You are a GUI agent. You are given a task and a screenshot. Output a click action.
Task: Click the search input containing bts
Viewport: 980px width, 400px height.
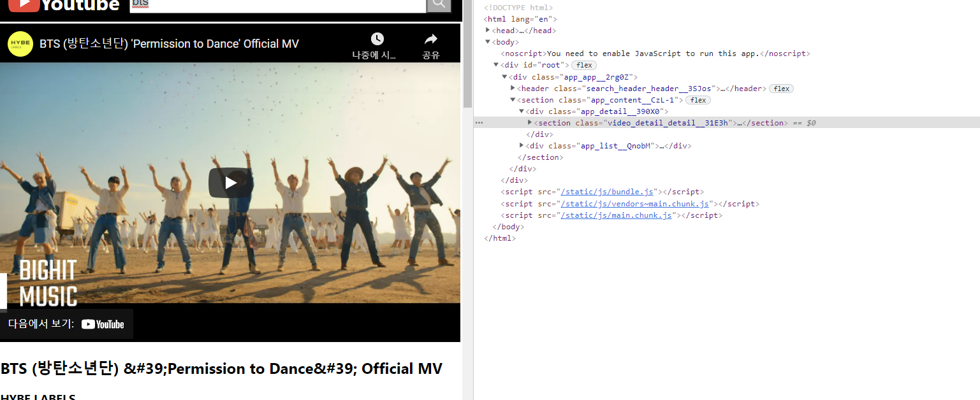pyautogui.click(x=278, y=5)
